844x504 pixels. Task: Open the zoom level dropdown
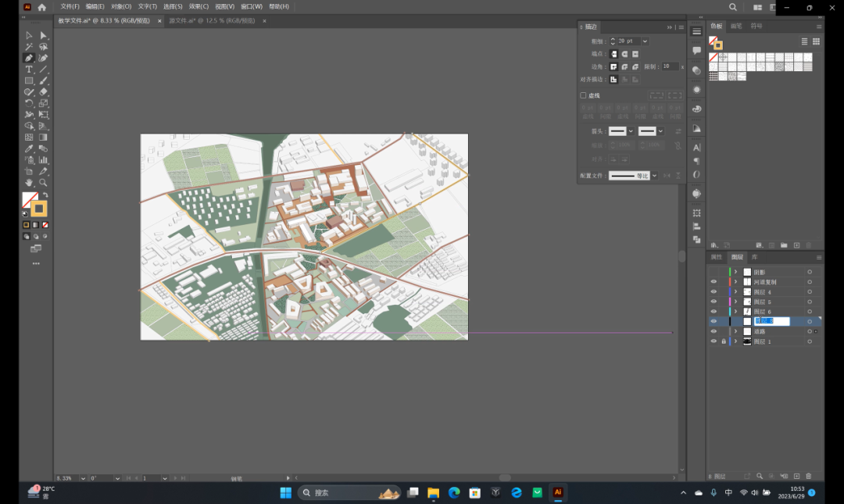83,478
